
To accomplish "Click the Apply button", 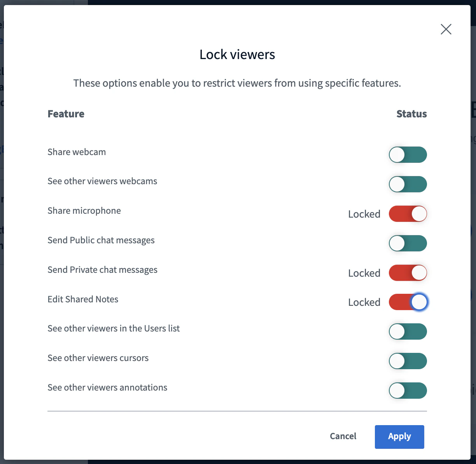I will tap(399, 436).
